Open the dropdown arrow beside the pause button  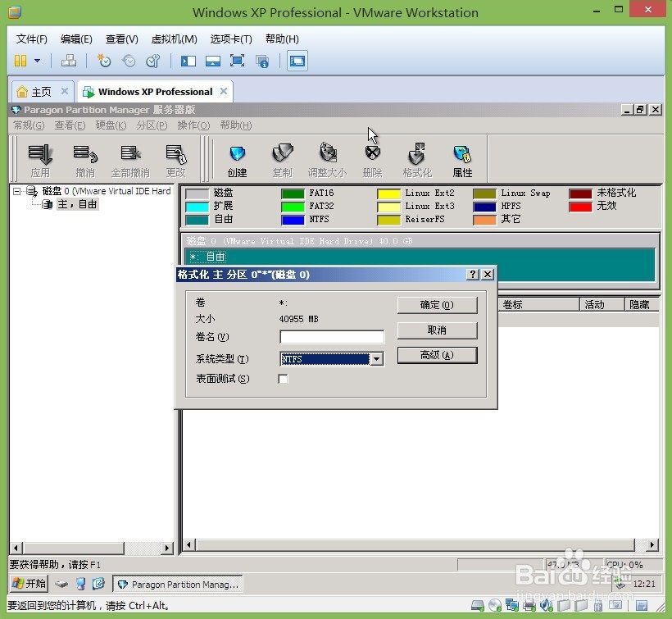(x=37, y=61)
